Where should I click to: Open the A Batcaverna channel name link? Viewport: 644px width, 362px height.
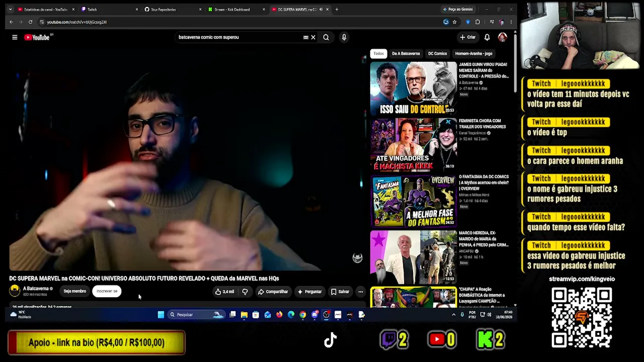(36, 289)
